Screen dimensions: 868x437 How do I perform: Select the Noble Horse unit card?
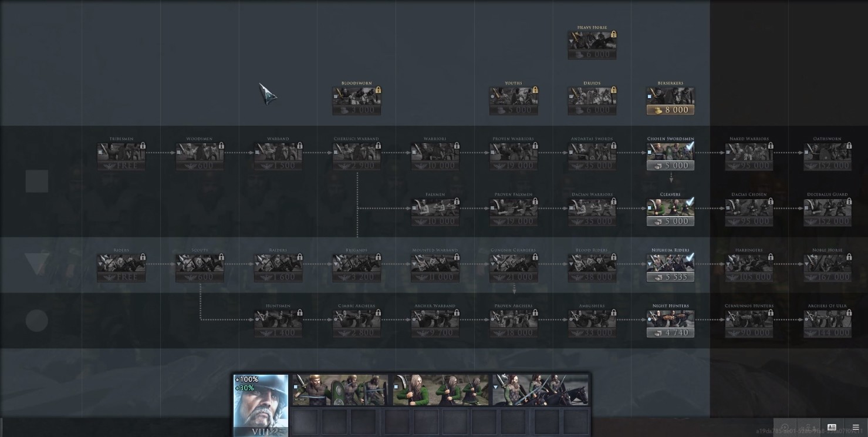tap(828, 268)
